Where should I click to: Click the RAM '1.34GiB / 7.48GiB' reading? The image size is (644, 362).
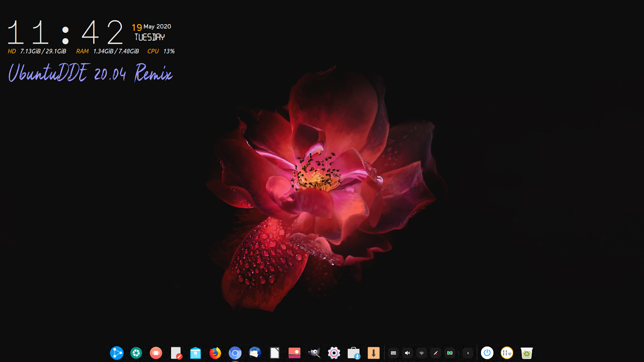[x=116, y=51]
